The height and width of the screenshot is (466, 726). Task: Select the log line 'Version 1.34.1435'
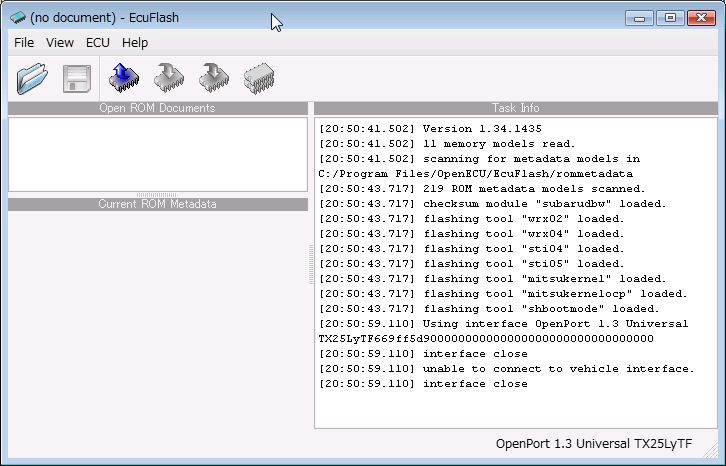coord(431,129)
